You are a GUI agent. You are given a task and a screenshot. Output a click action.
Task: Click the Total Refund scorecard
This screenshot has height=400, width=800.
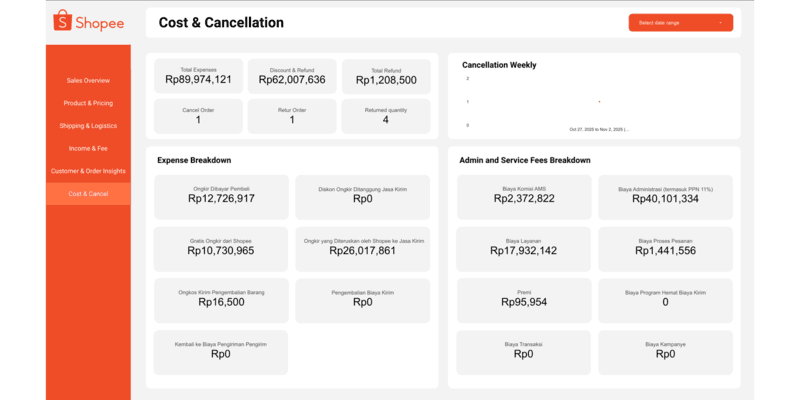click(386, 76)
